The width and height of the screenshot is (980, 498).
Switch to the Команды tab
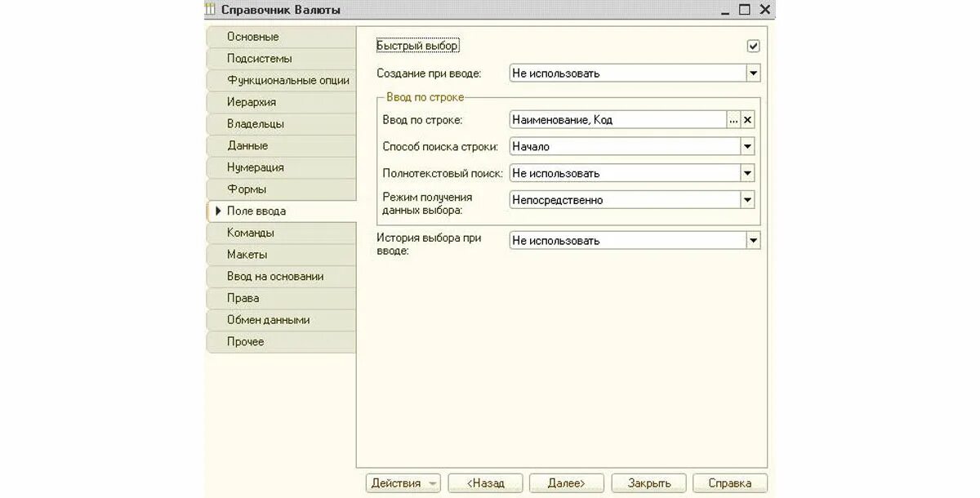tap(282, 233)
